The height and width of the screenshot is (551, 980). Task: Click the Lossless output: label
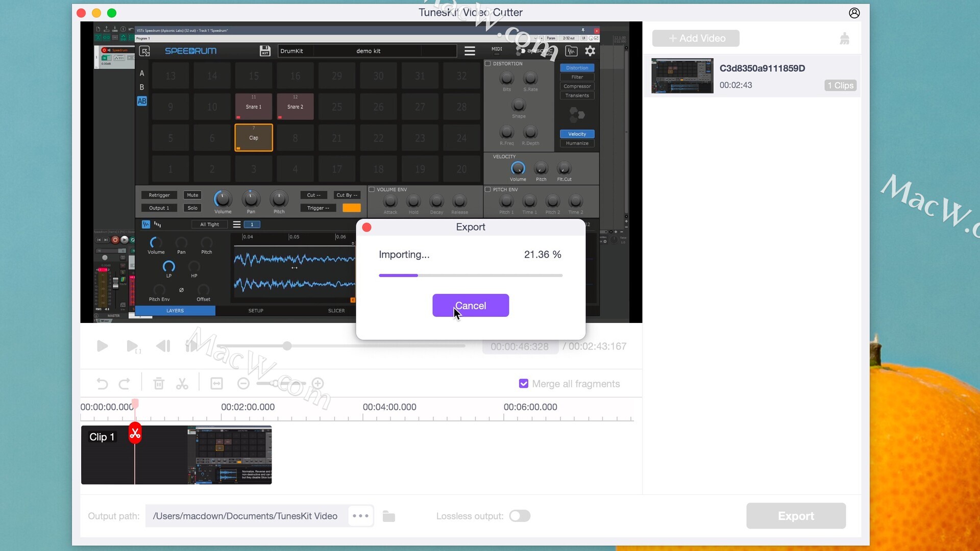pyautogui.click(x=470, y=516)
